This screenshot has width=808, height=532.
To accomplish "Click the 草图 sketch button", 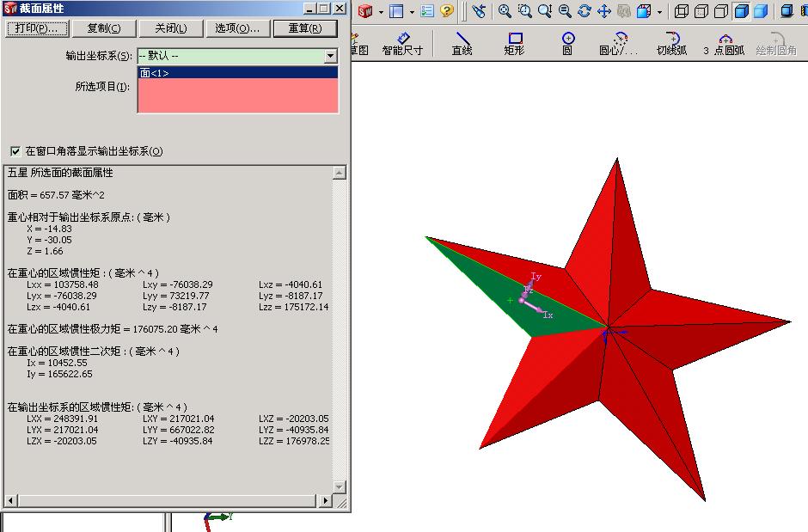I will click(x=359, y=44).
